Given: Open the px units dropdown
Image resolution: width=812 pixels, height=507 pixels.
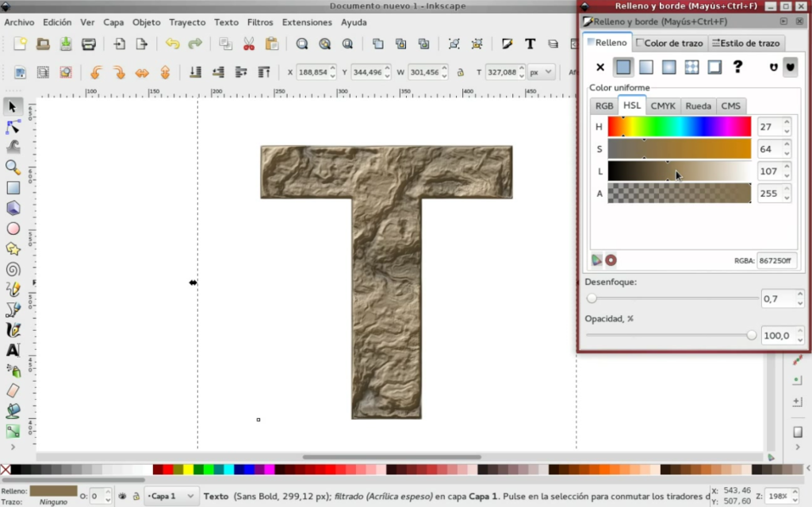Looking at the screenshot, I should coord(542,71).
